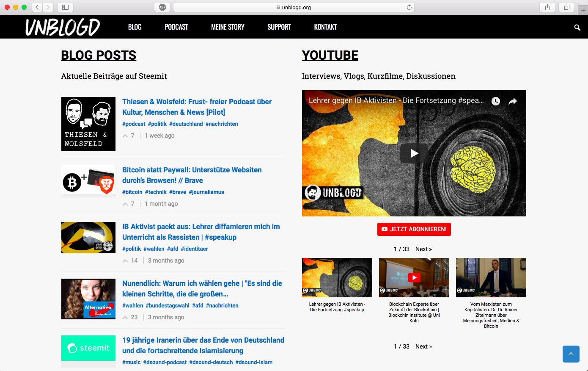588x371 pixels.
Task: Click the Watch later clock icon on video
Action: click(x=496, y=101)
